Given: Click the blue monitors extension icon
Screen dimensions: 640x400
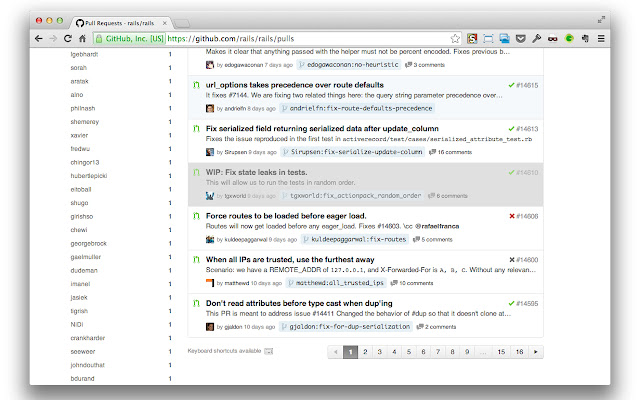Looking at the screenshot, I should coord(504,38).
